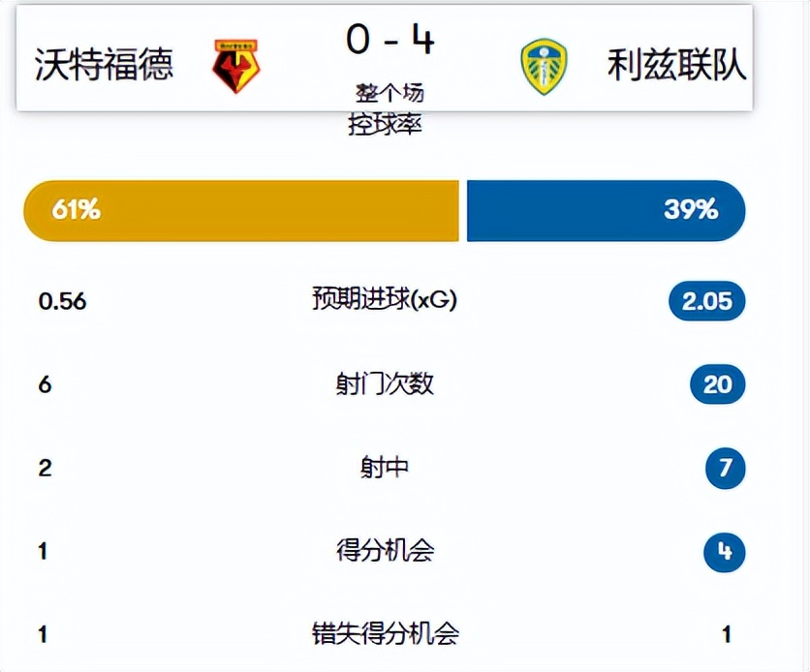This screenshot has width=810, height=672.
Task: Select the 整个场 period tab
Action: point(390,93)
